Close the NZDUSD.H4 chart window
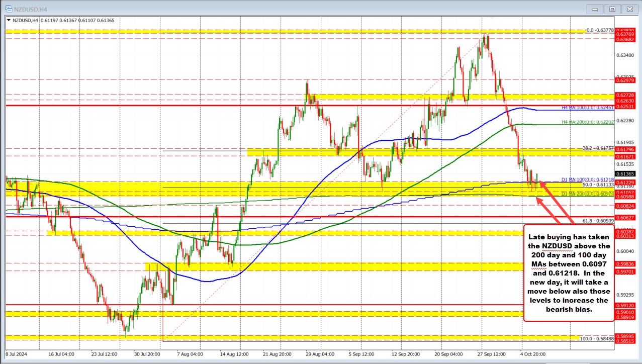Viewport: 642px width, 364px height. click(629, 9)
